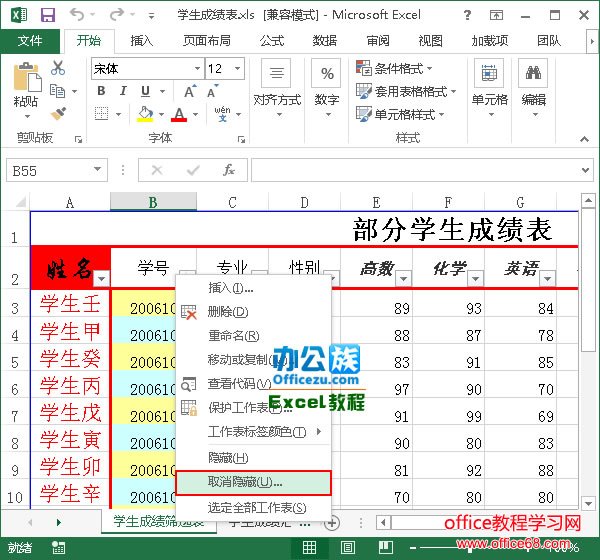Click the green 文件 button

pyautogui.click(x=30, y=41)
